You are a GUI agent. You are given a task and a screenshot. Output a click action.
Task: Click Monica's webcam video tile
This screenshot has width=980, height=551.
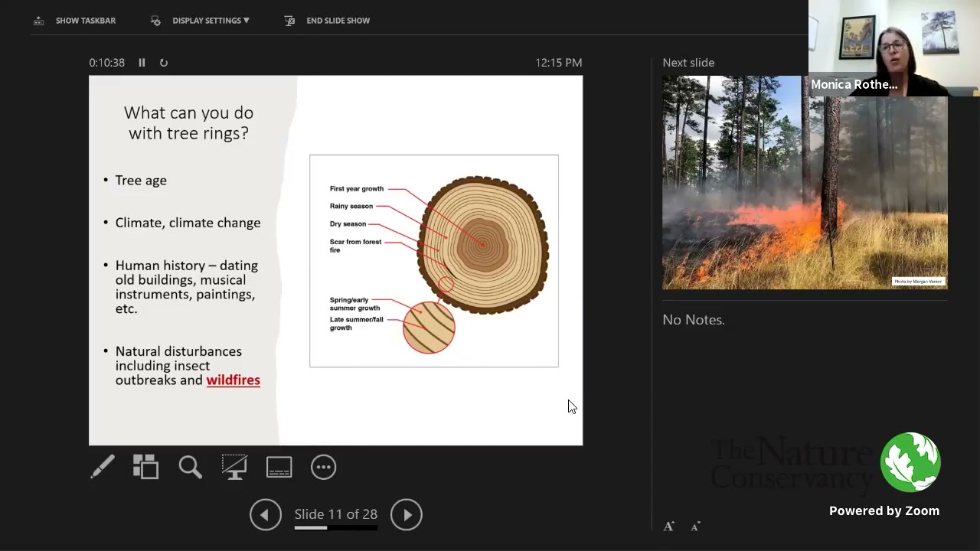[894, 48]
